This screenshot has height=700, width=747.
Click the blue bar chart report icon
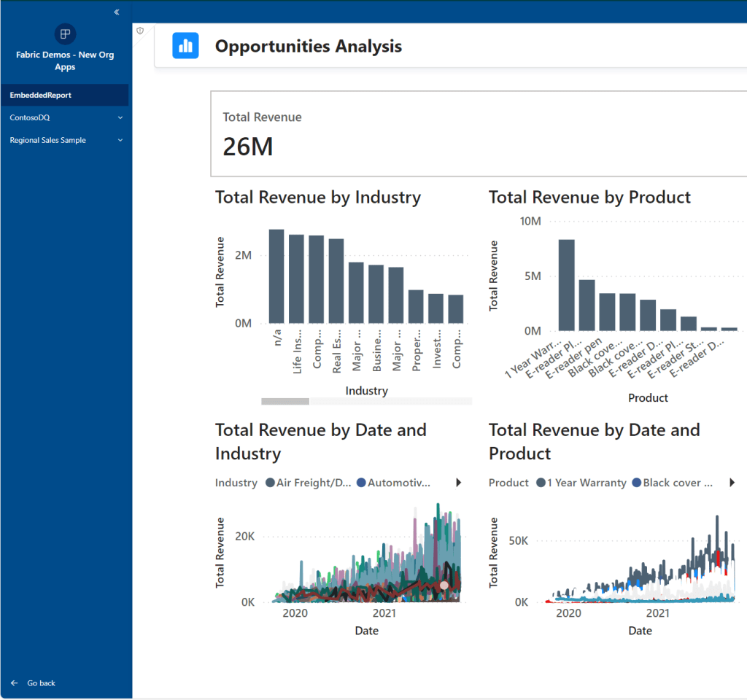[x=185, y=46]
